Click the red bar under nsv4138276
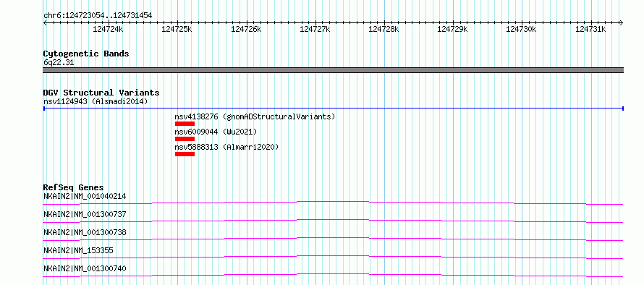644x285 pixels. point(185,124)
